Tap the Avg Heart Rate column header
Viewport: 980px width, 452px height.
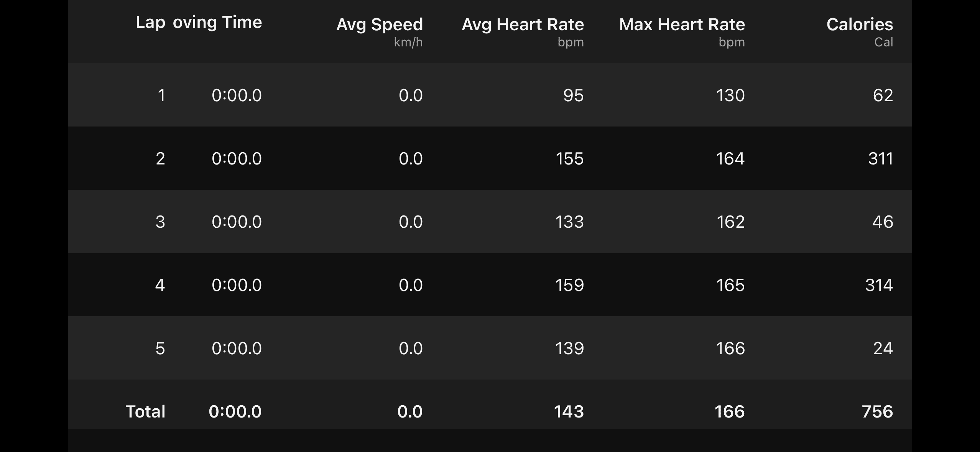pyautogui.click(x=523, y=25)
